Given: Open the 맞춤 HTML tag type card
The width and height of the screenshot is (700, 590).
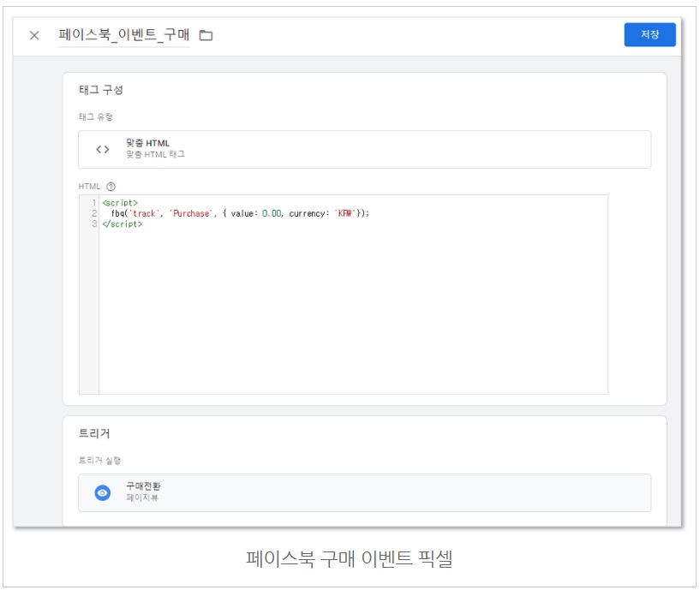Looking at the screenshot, I should point(364,150).
